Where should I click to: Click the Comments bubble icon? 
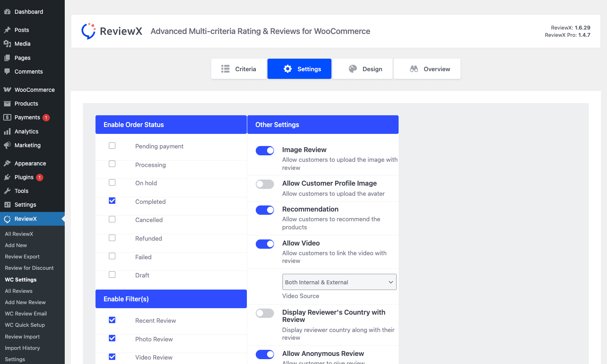7,72
